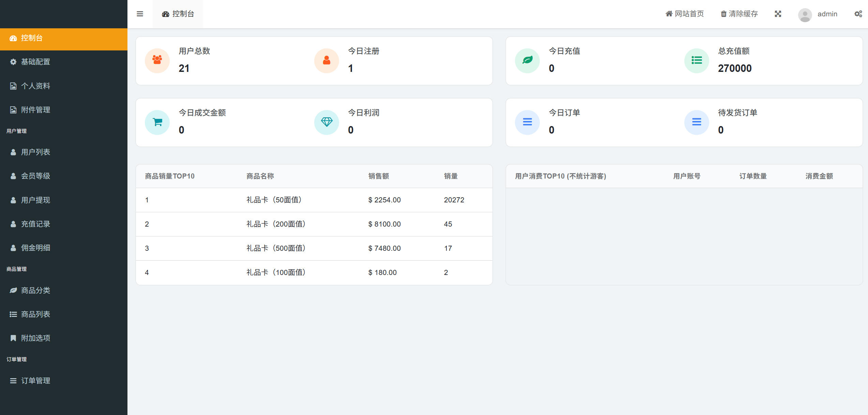
Task: Click the 今日成交金额 shopping cart icon
Action: (x=157, y=122)
